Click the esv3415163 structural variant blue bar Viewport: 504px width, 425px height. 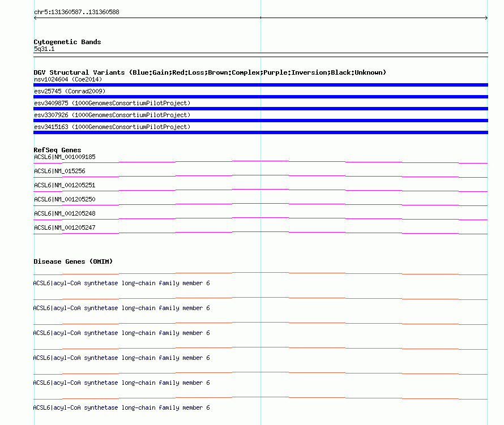260,132
